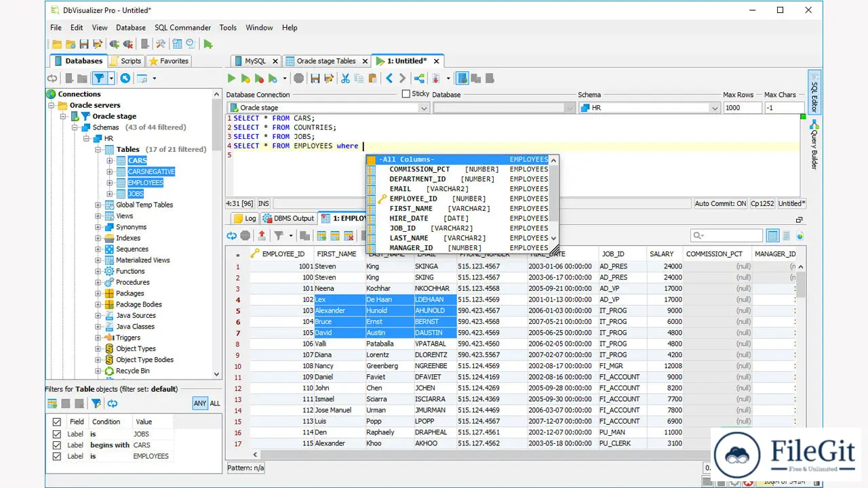
Task: Click the delete row icon in result toolbar
Action: 349,236
